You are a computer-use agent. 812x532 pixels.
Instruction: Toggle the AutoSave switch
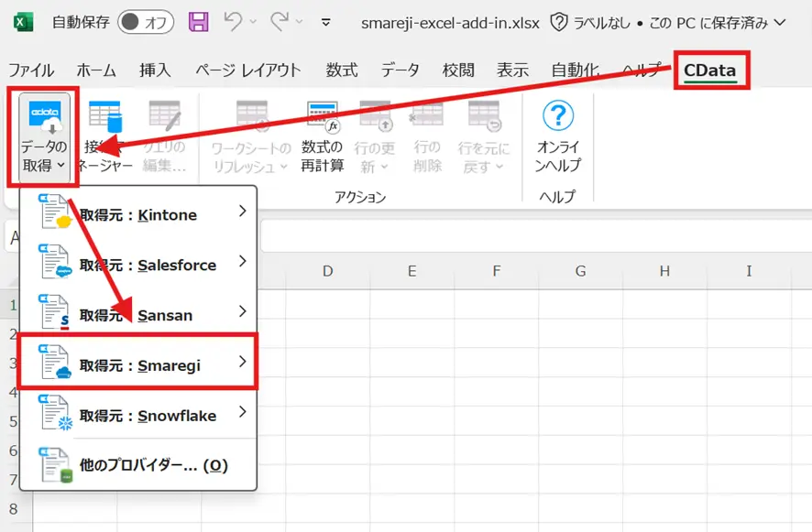[146, 22]
